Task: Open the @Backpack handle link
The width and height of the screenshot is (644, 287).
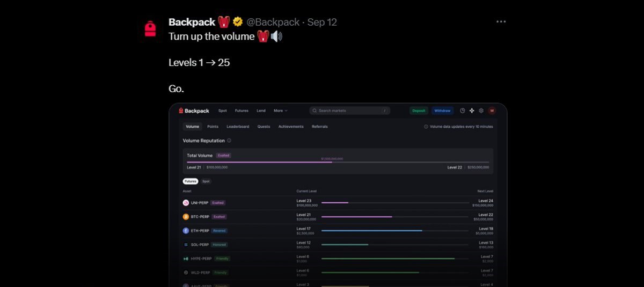Action: 273,22
